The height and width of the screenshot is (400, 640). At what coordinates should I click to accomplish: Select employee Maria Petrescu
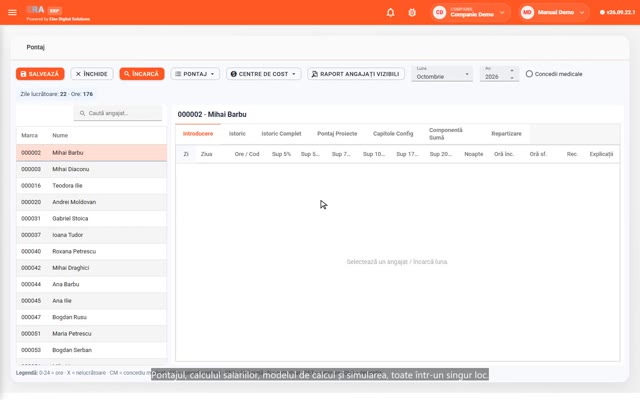coord(91,333)
